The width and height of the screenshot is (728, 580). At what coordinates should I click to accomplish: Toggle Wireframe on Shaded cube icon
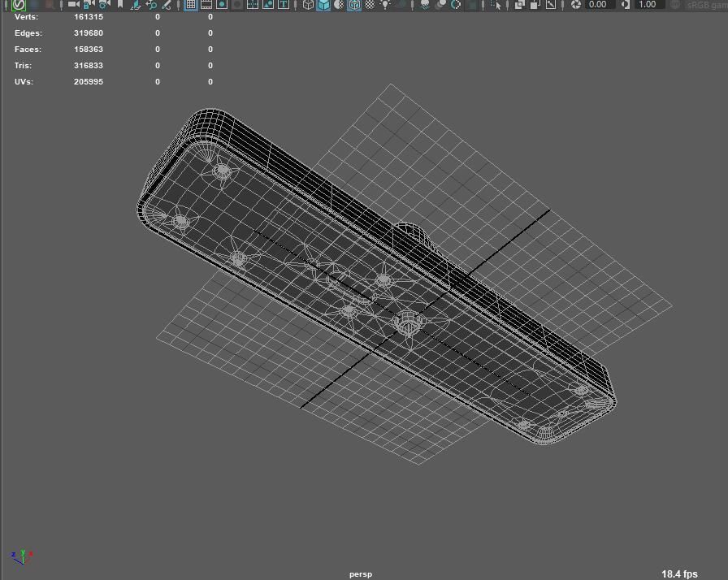(x=354, y=5)
